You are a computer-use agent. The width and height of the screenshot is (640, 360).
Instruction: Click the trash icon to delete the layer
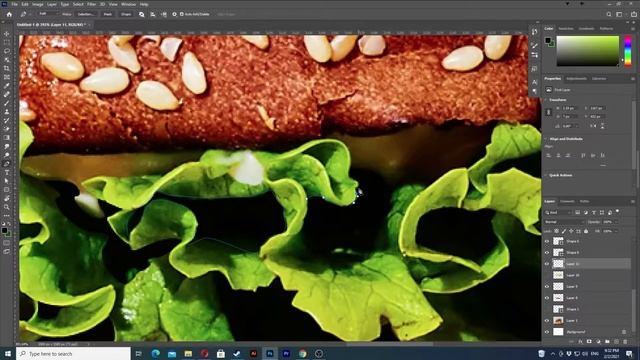click(x=625, y=342)
